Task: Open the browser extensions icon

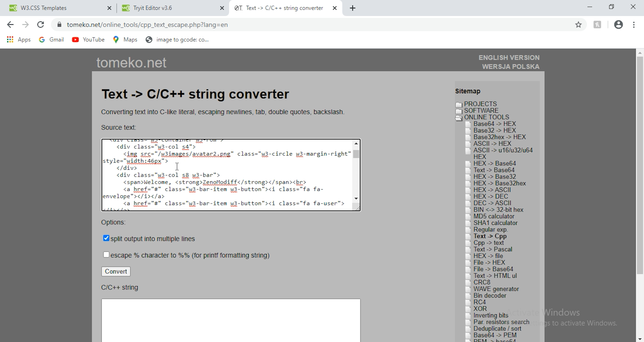Action: (x=597, y=25)
